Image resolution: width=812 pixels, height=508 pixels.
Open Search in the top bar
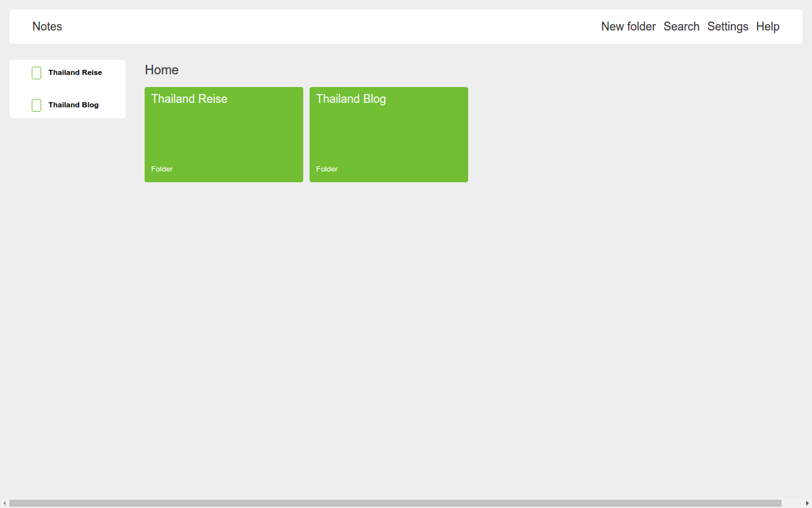click(x=681, y=27)
